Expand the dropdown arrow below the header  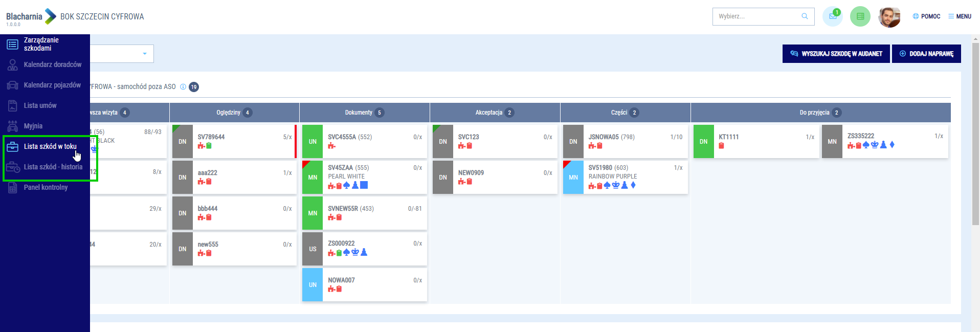[145, 54]
